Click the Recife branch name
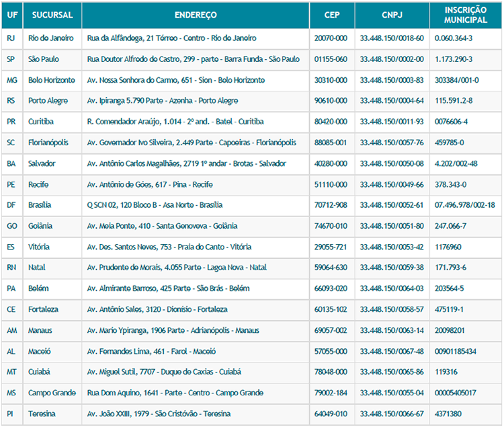504x427 pixels. tap(38, 184)
